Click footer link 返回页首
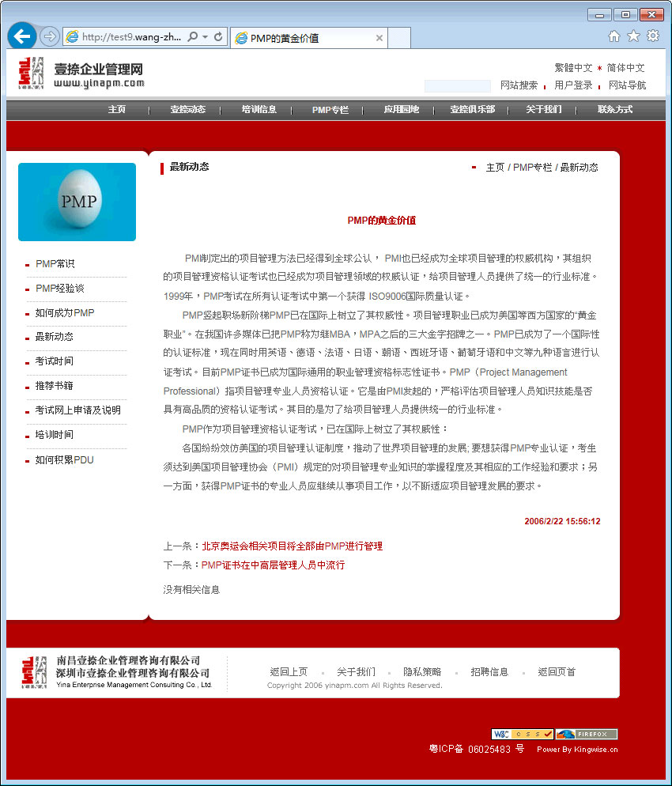Image resolution: width=672 pixels, height=786 pixels. pos(557,672)
